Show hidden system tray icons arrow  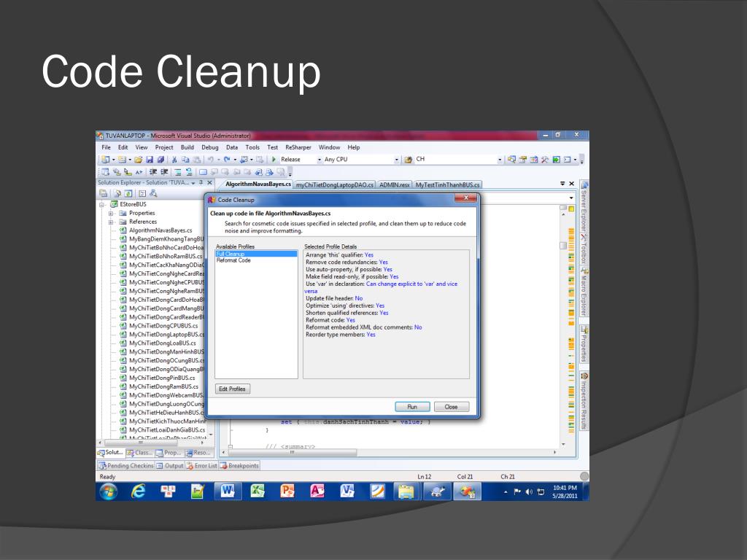click(x=506, y=492)
